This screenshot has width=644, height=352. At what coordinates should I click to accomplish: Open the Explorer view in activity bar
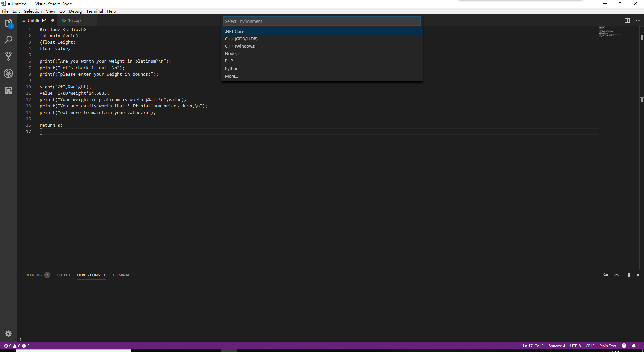click(8, 23)
